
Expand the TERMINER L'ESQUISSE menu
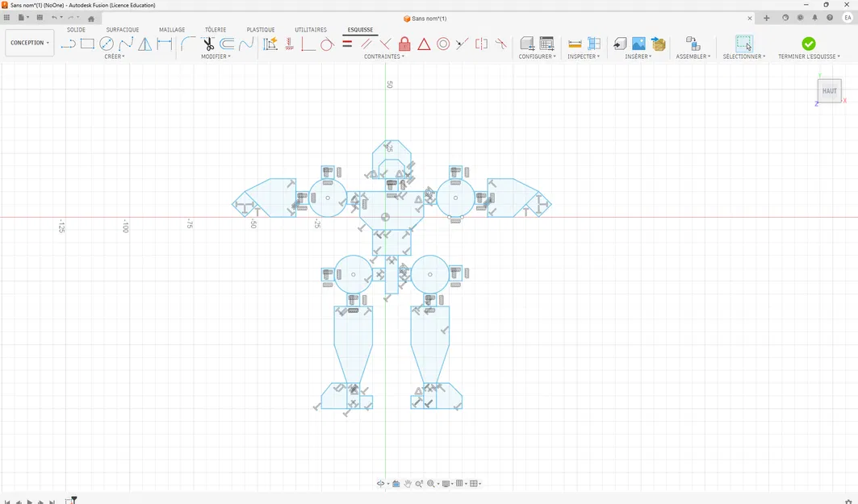coord(809,56)
